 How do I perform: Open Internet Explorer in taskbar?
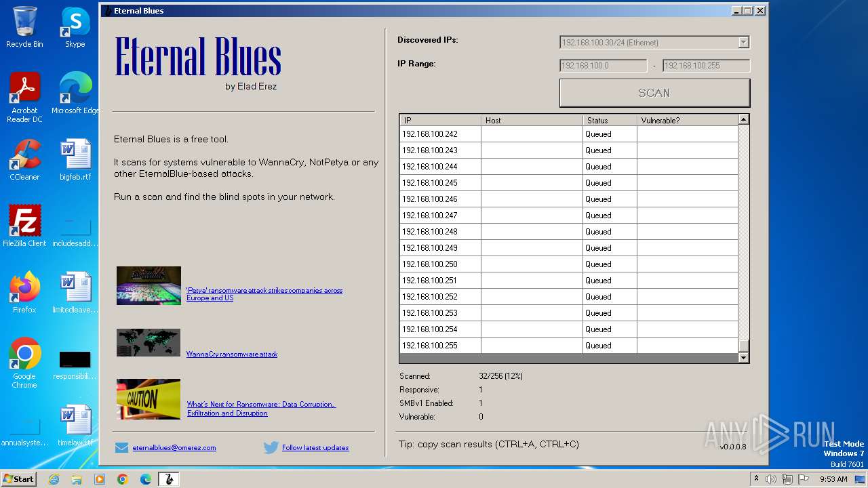click(x=54, y=479)
